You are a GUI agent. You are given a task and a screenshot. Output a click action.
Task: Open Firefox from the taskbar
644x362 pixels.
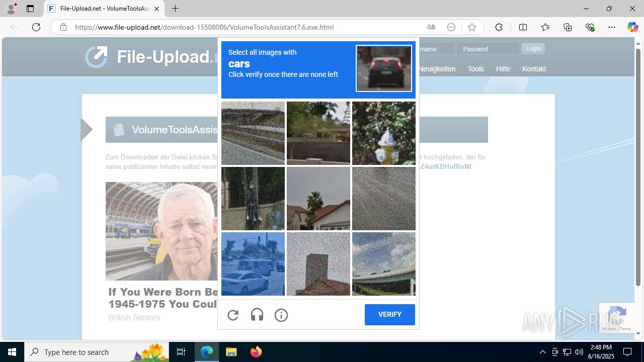256,352
